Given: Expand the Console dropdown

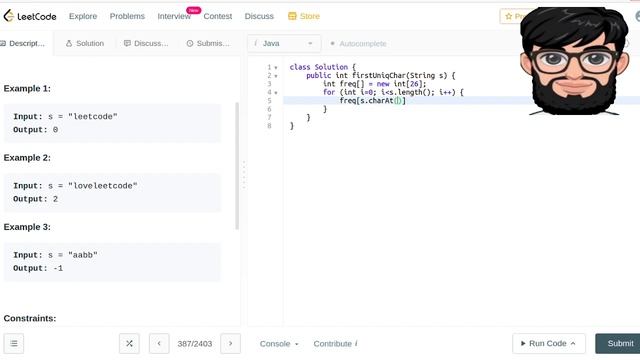Looking at the screenshot, I should pos(279,344).
